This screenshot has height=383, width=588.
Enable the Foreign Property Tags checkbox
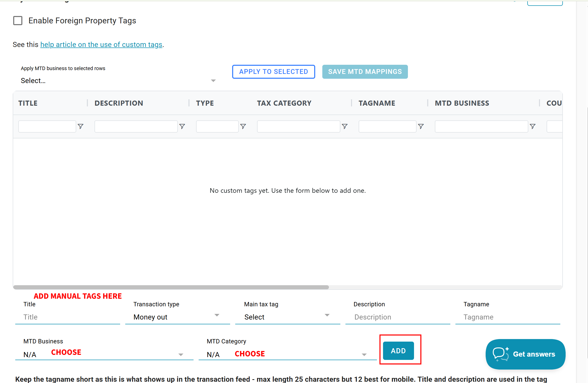18,21
